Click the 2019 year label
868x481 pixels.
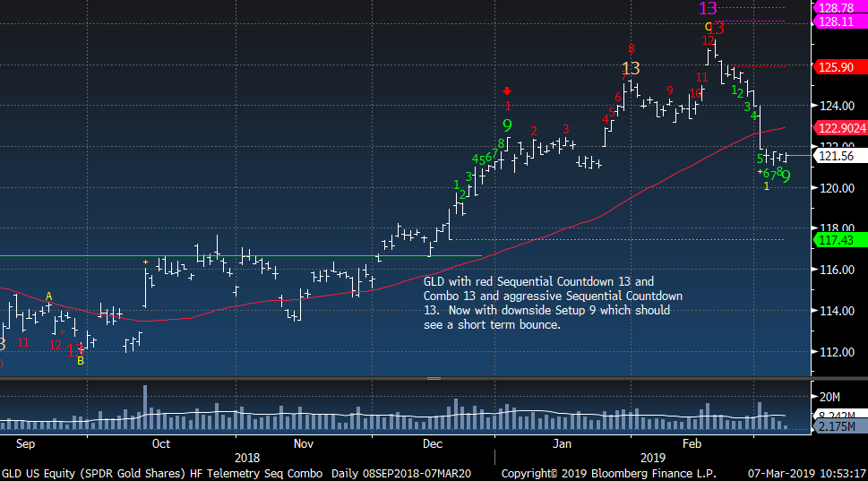pos(653,459)
